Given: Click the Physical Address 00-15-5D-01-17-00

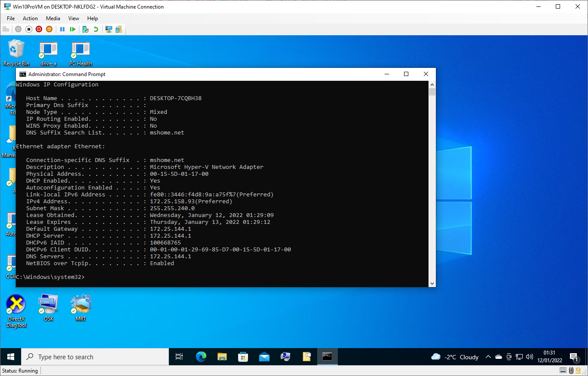Looking at the screenshot, I should coord(179,174).
